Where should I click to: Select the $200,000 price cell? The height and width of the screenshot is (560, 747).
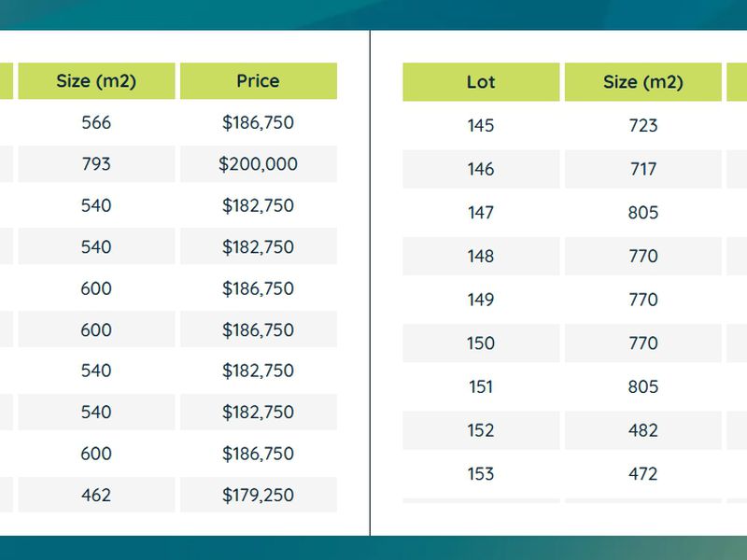258,164
